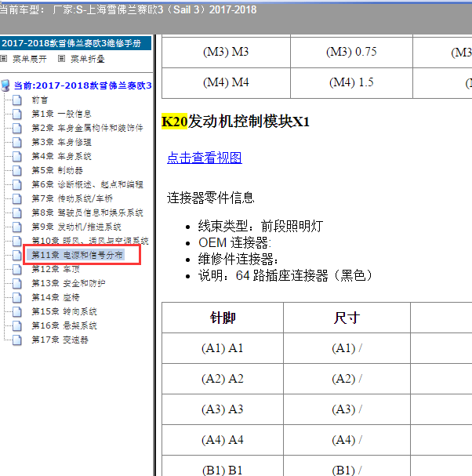472x476 pixels.
Task: Click page icon next to 第17章 变速器
Action: click(x=17, y=340)
